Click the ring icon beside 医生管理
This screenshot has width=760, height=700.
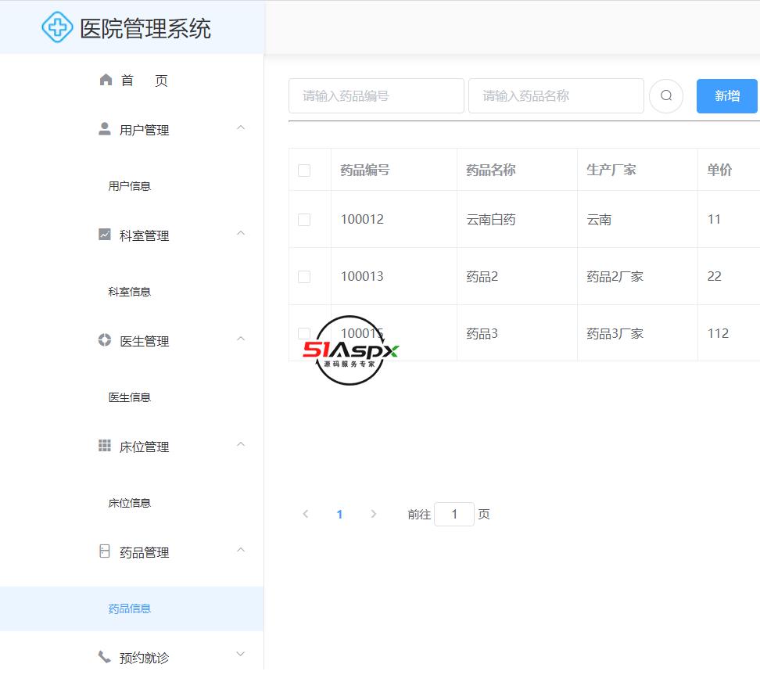click(105, 339)
